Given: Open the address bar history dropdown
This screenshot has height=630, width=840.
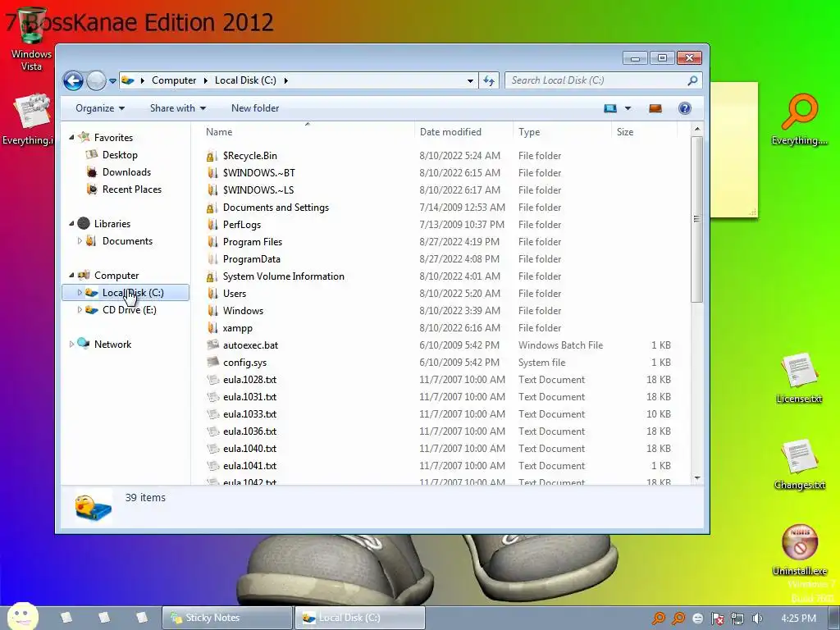Looking at the screenshot, I should pos(470,80).
